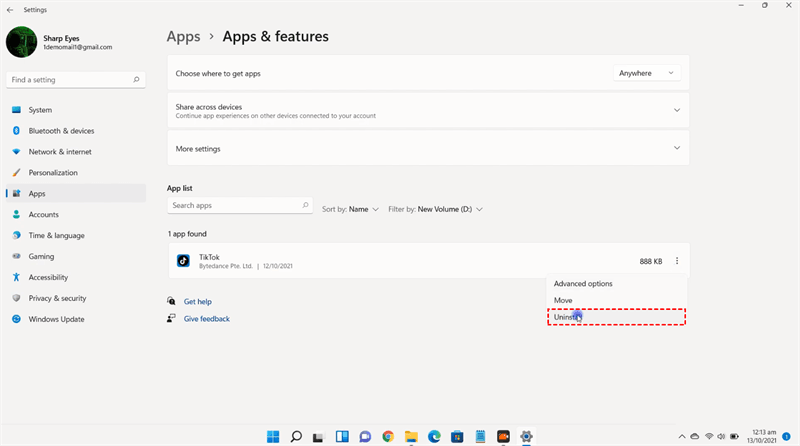Screen dimensions: 800x446
Task: Open the Sort by Name dropdown
Action: (350, 209)
